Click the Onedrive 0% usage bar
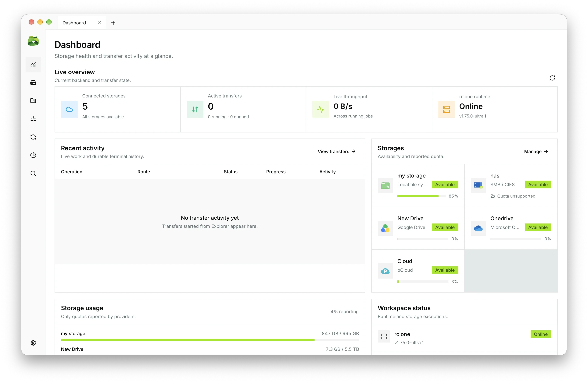 pyautogui.click(x=516, y=239)
